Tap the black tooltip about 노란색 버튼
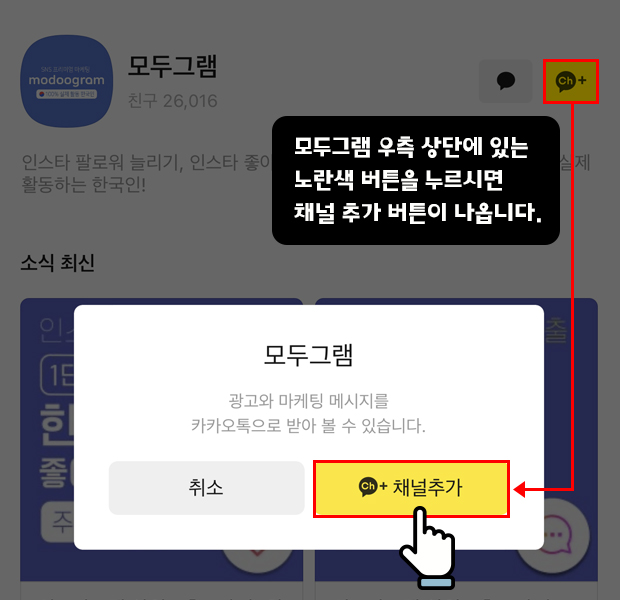 point(416,180)
